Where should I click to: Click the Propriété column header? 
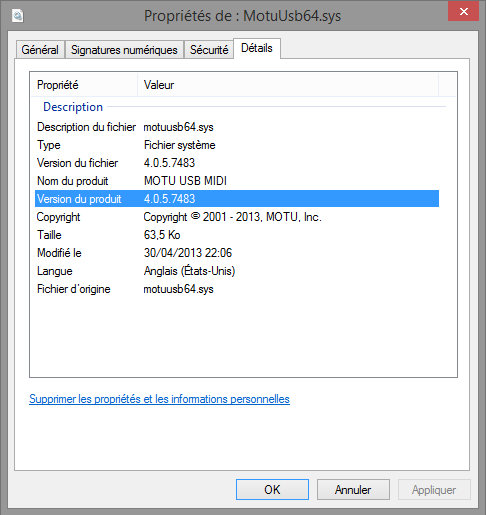pyautogui.click(x=84, y=85)
